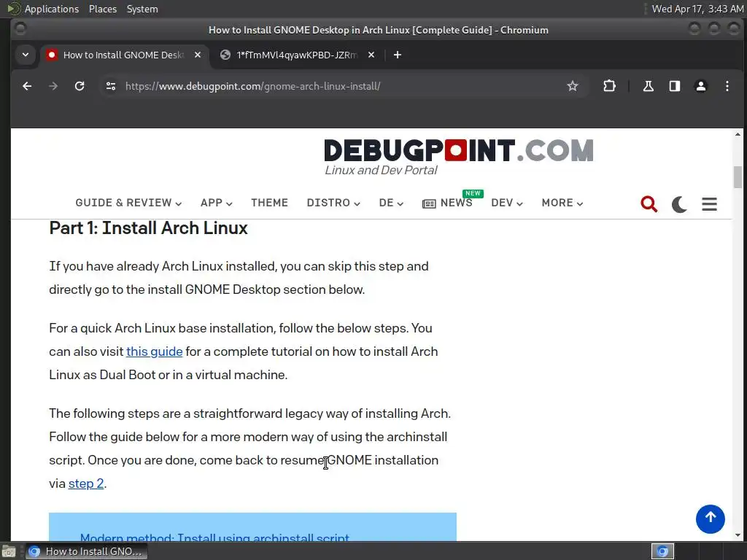Open the THEME menu item

270,203
